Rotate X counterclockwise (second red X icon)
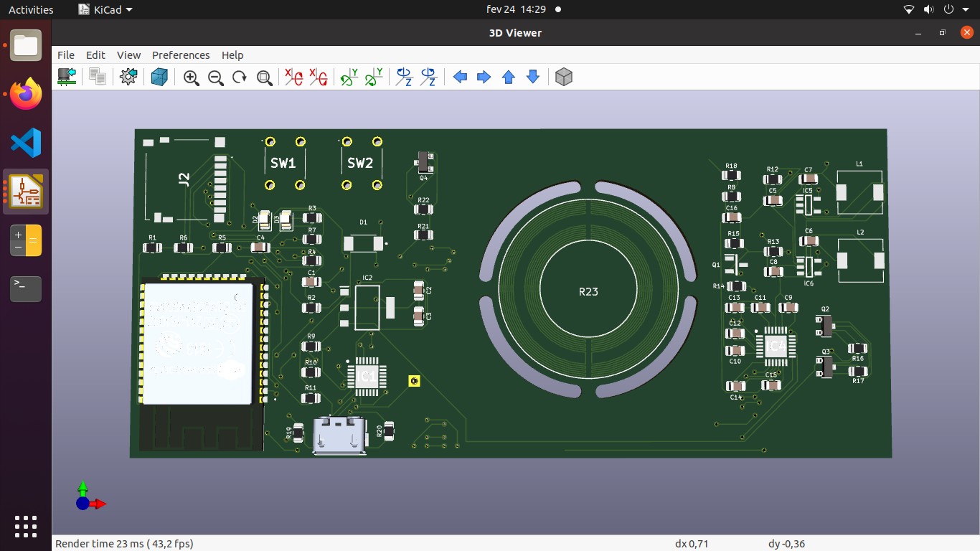Screen dimensions: 980x551 pos(318,77)
